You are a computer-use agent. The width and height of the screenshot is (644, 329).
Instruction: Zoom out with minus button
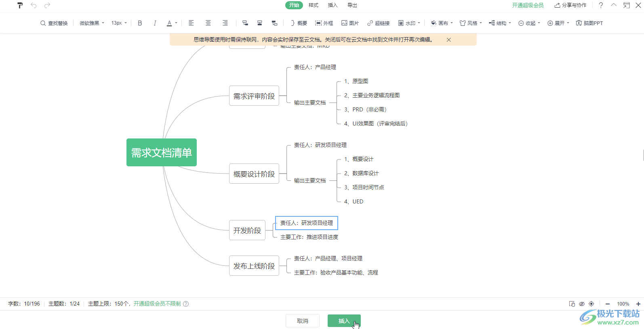point(608,304)
